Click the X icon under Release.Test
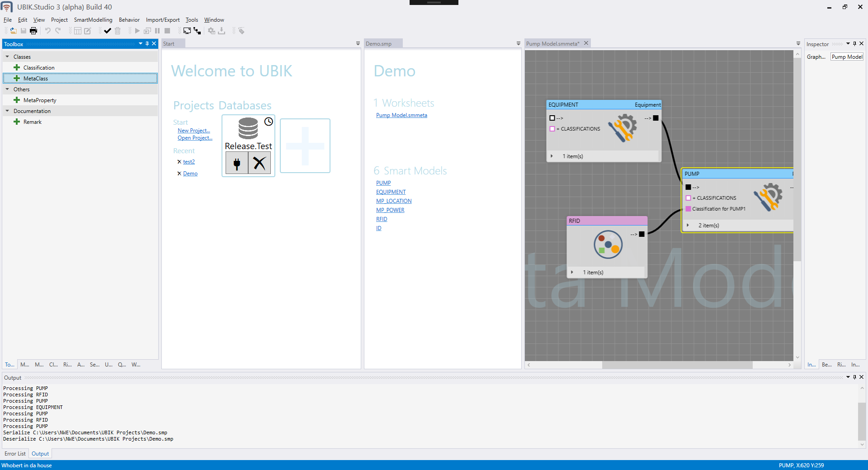This screenshot has height=470, width=868. (x=259, y=163)
